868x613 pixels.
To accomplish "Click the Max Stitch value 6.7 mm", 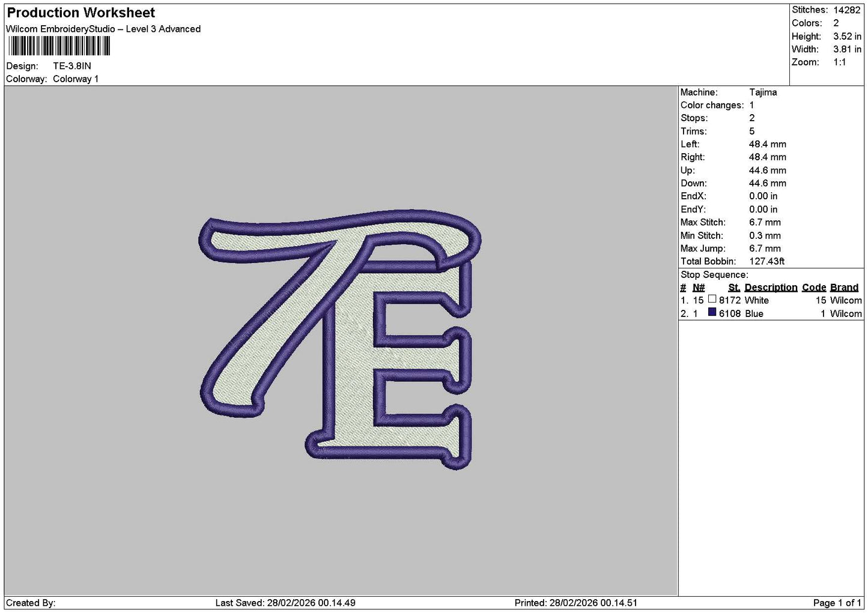I will pyautogui.click(x=765, y=222).
